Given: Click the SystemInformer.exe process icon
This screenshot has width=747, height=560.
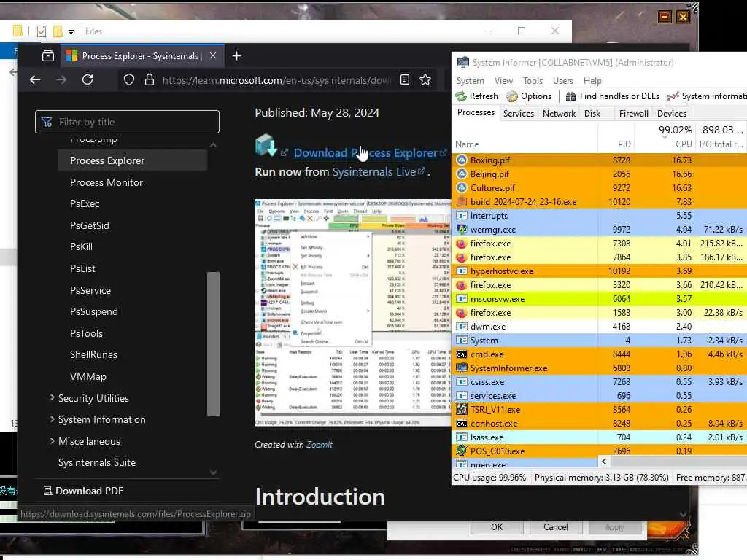Looking at the screenshot, I should pyautogui.click(x=462, y=367).
